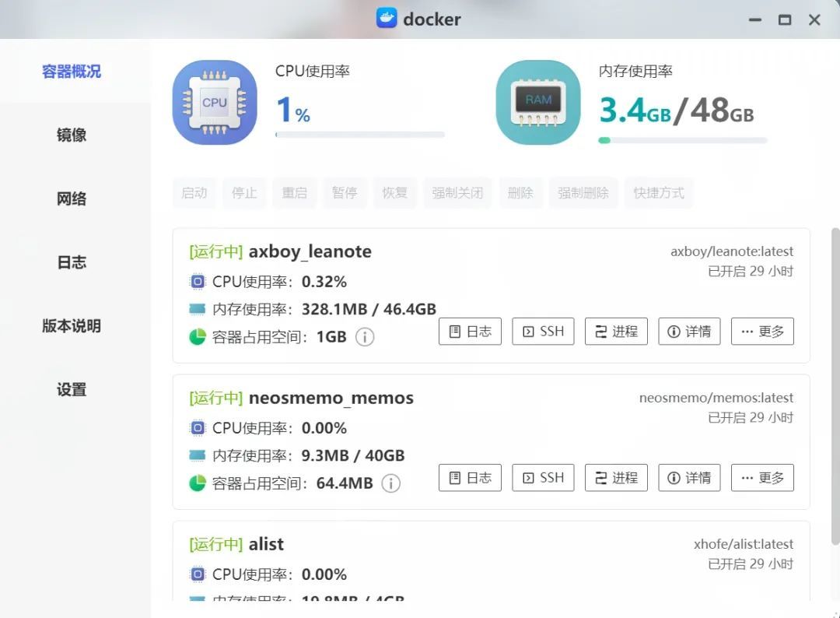Open the 设置 sidebar section
Viewport: 840px width, 618px height.
point(72,390)
